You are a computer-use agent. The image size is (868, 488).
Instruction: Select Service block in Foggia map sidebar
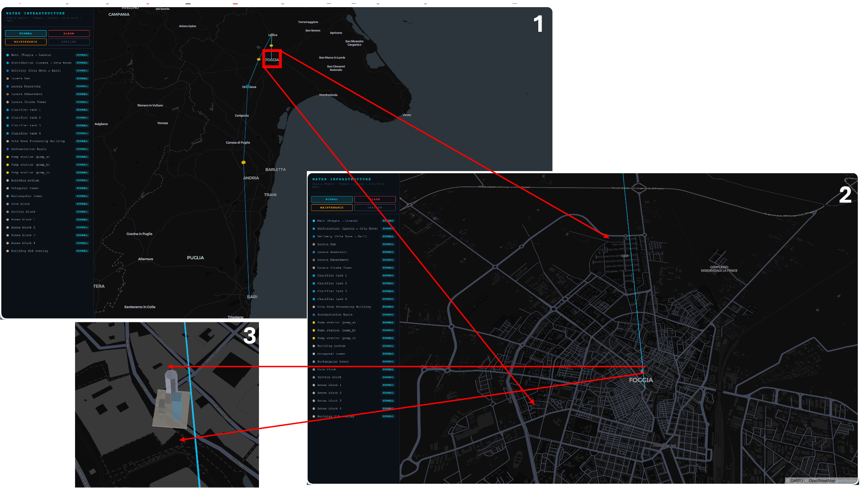353,377
